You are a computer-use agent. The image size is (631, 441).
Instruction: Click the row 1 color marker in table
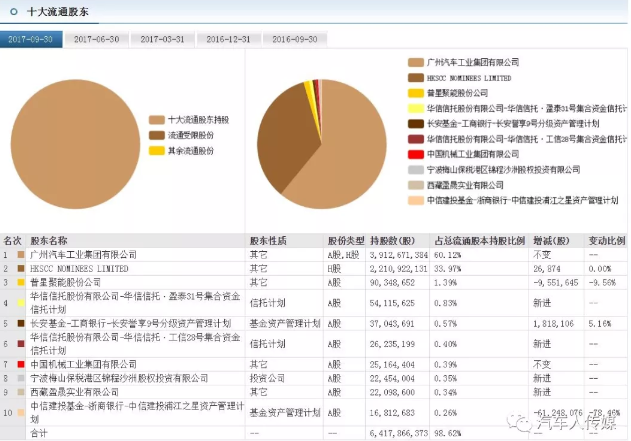21,255
